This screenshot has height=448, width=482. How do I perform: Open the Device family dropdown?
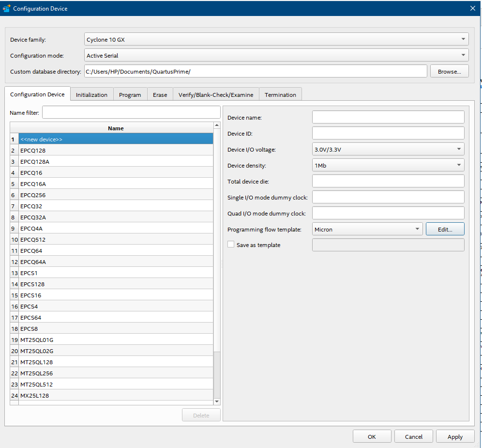[276, 39]
